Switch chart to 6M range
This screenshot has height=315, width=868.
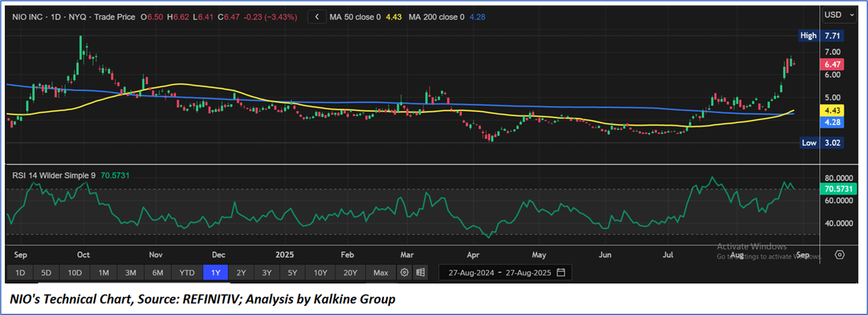(158, 273)
